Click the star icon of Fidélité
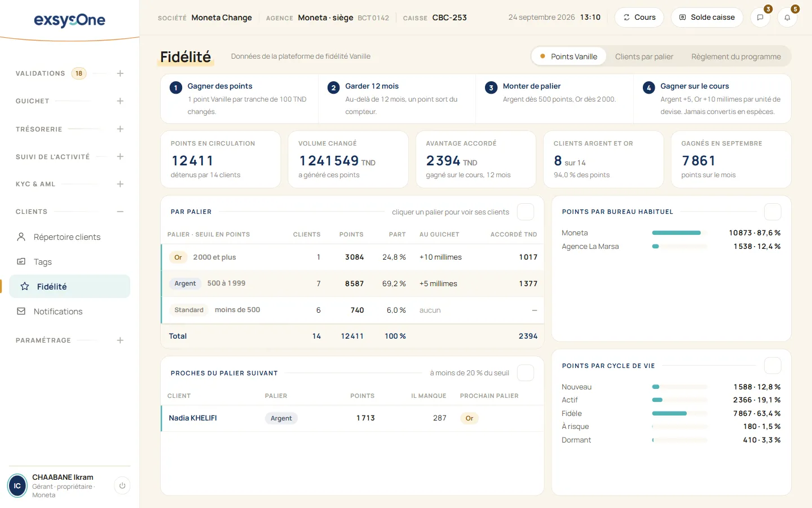Image resolution: width=812 pixels, height=508 pixels. (x=25, y=287)
